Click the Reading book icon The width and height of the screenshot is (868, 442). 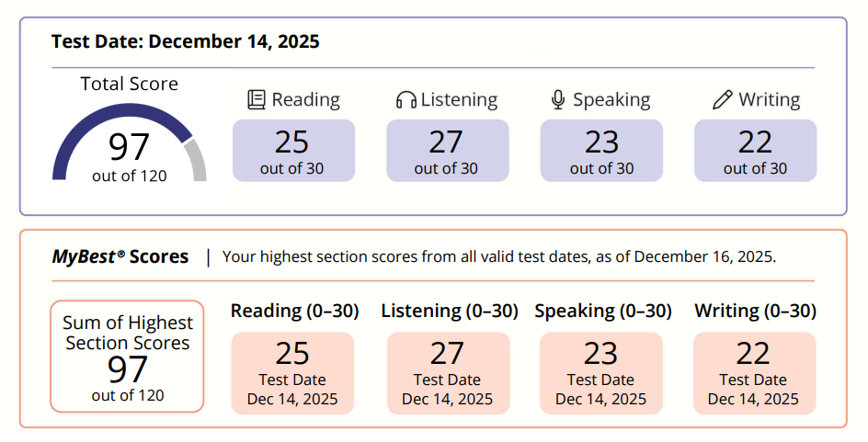[x=257, y=99]
